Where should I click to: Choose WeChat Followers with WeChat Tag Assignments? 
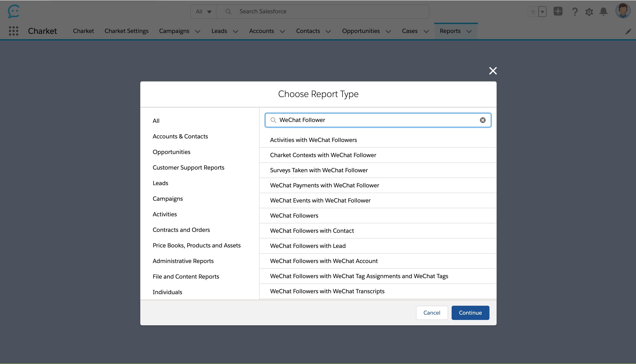coord(378,276)
